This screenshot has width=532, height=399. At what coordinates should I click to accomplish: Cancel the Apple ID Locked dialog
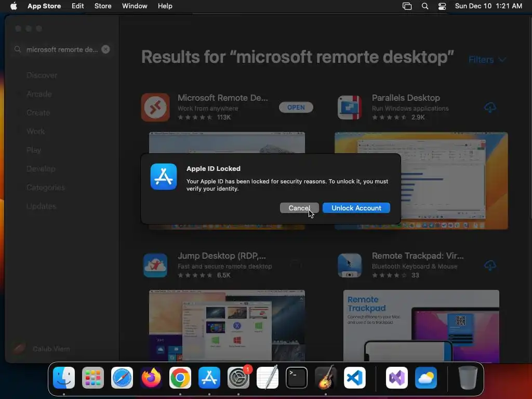point(299,208)
